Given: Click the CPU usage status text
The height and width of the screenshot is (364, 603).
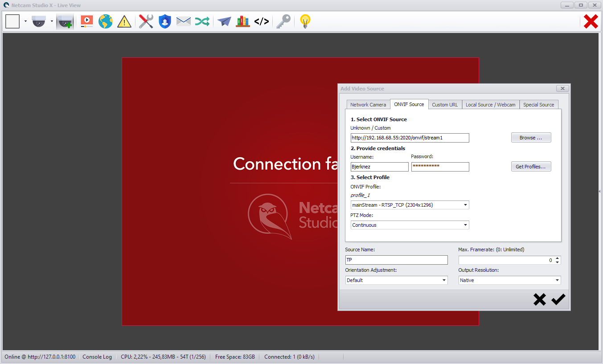Looking at the screenshot, I should [x=164, y=357].
